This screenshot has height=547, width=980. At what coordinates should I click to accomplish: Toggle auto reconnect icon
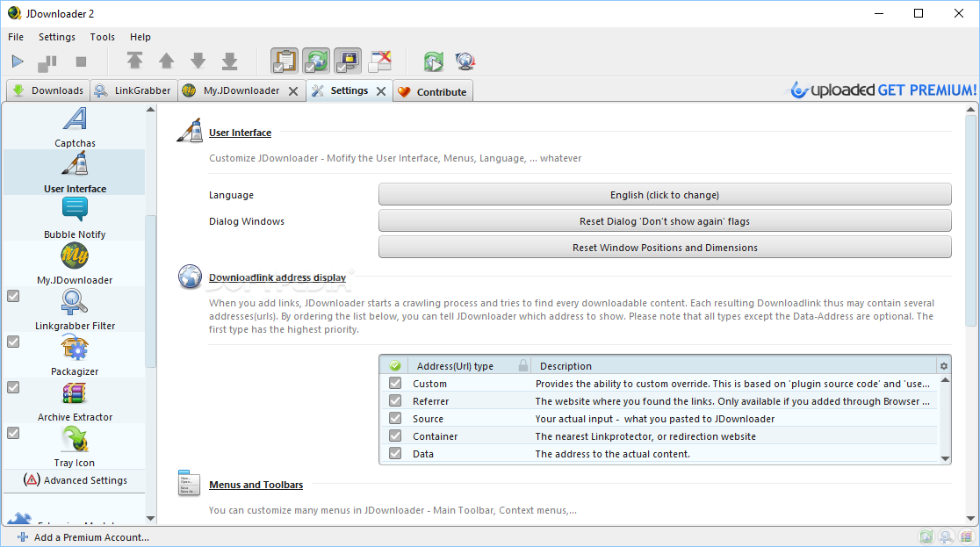[316, 61]
